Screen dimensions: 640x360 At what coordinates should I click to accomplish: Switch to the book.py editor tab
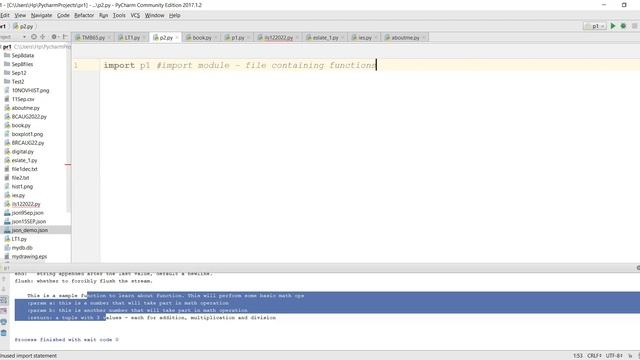coord(202,38)
